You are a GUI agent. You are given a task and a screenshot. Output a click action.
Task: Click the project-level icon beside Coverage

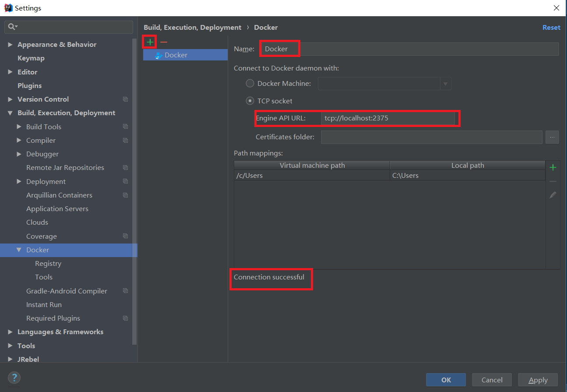click(x=126, y=236)
